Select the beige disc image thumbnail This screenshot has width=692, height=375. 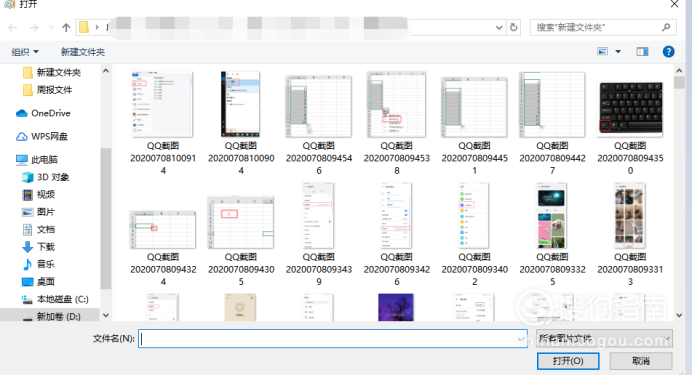(x=240, y=307)
